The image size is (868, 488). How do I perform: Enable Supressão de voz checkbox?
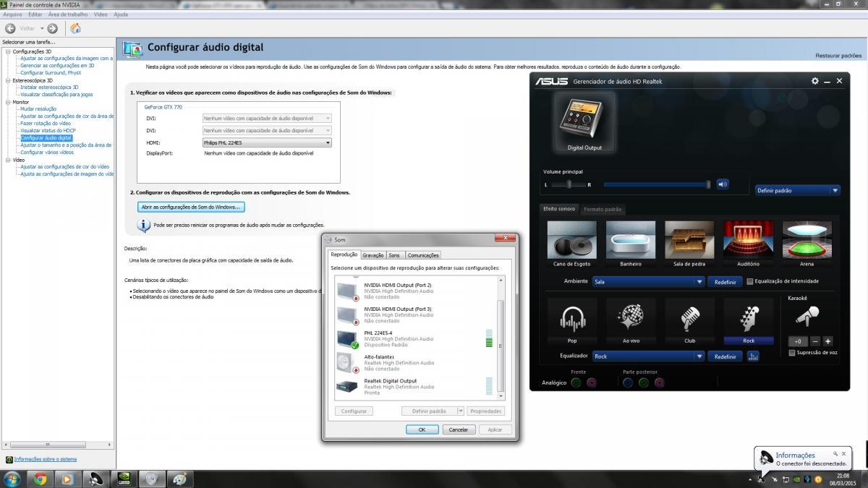(792, 353)
